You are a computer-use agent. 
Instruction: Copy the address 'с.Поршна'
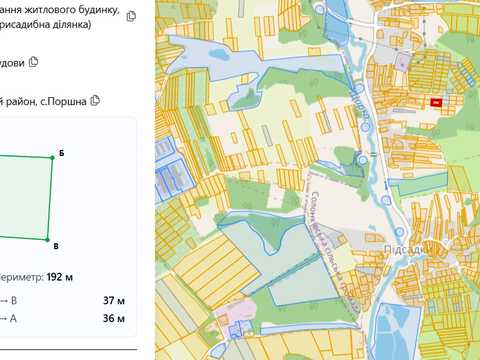click(x=95, y=100)
